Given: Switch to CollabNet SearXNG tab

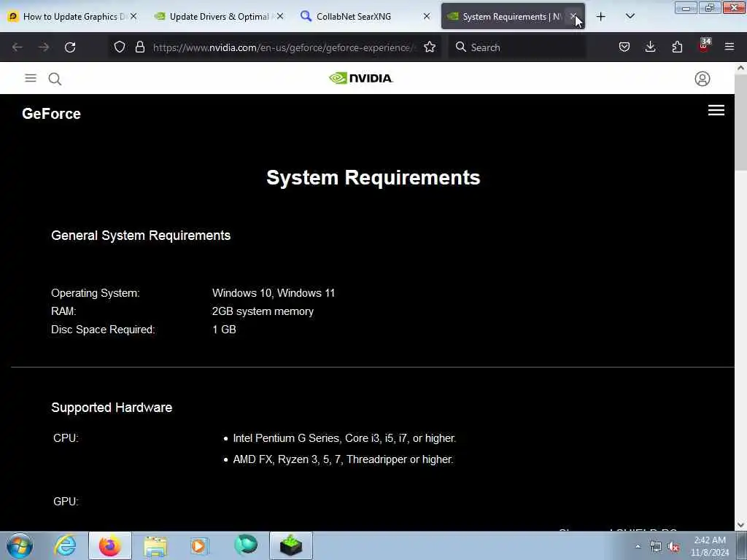Looking at the screenshot, I should click(365, 17).
